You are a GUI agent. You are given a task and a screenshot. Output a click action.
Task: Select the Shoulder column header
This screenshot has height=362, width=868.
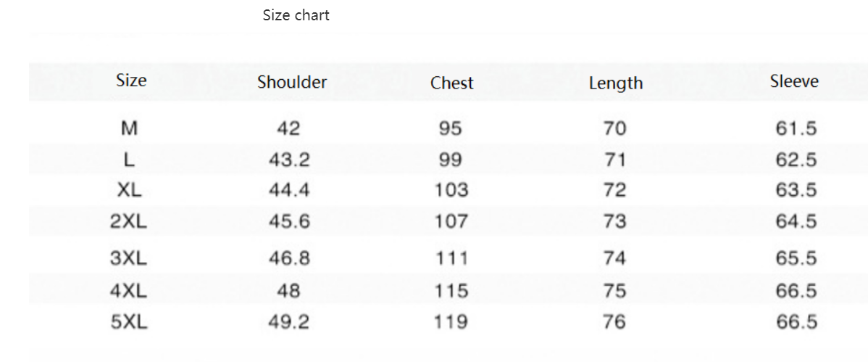tap(292, 83)
